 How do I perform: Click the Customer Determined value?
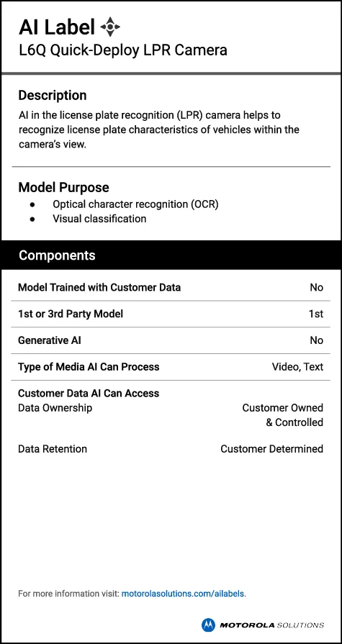tap(271, 449)
